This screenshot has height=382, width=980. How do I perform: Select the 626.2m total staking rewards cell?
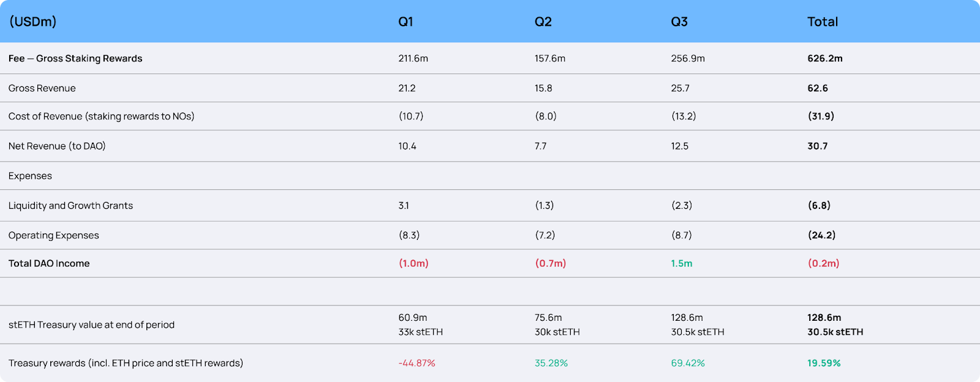(x=824, y=59)
